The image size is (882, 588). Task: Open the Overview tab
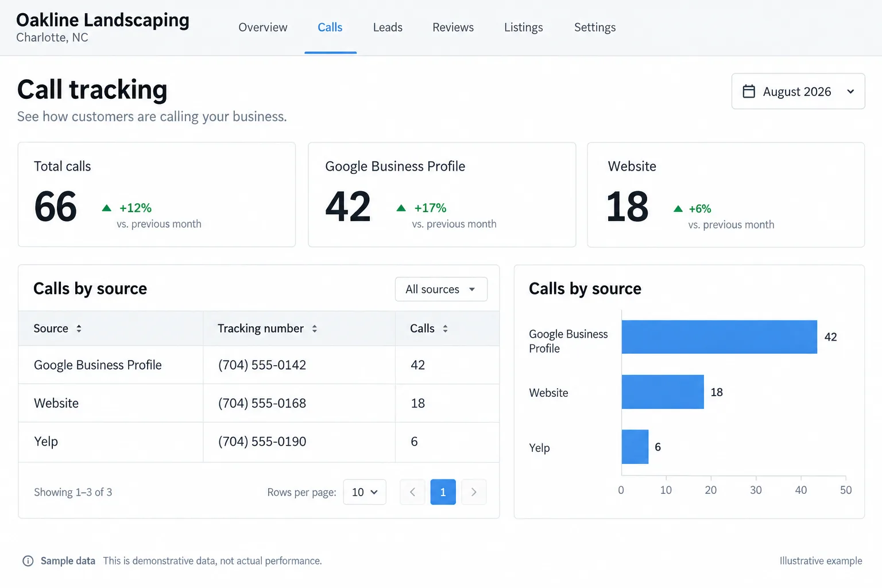pyautogui.click(x=263, y=28)
